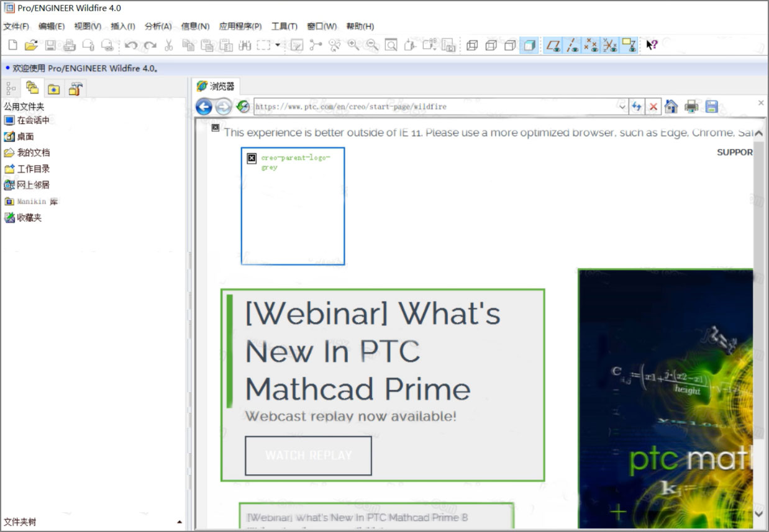Click the Redo arrow icon
This screenshot has height=532, width=769.
150,45
